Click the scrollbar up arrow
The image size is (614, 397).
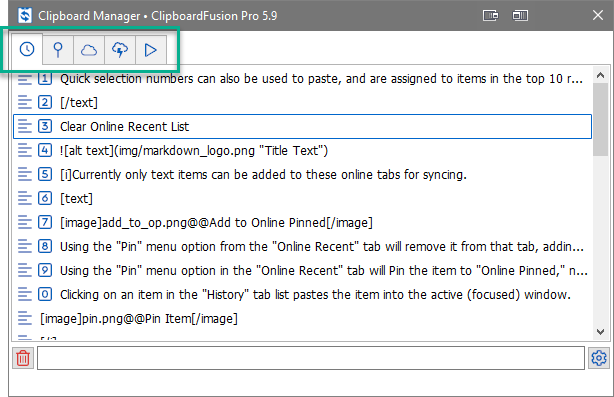pos(600,75)
